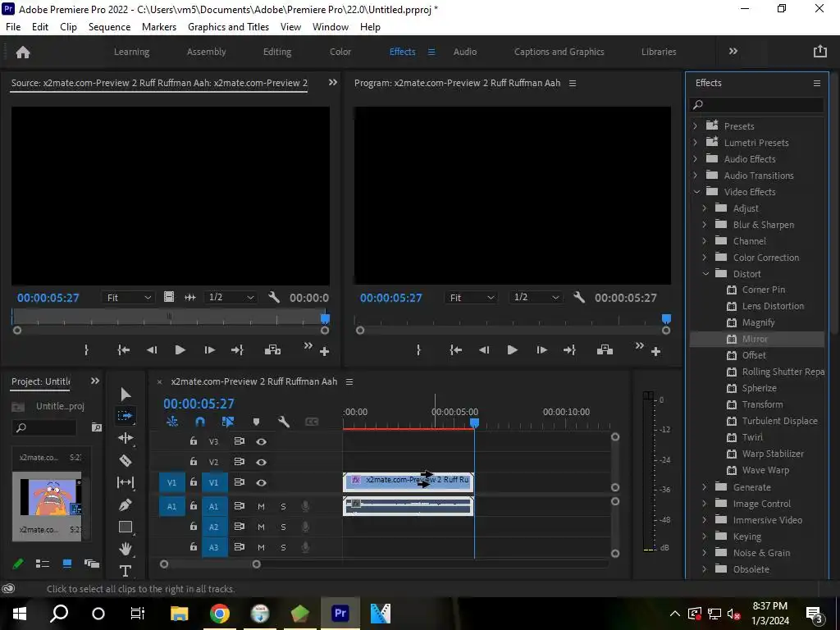Collapse the Distort folder
Screen dimensions: 840x630
click(705, 274)
